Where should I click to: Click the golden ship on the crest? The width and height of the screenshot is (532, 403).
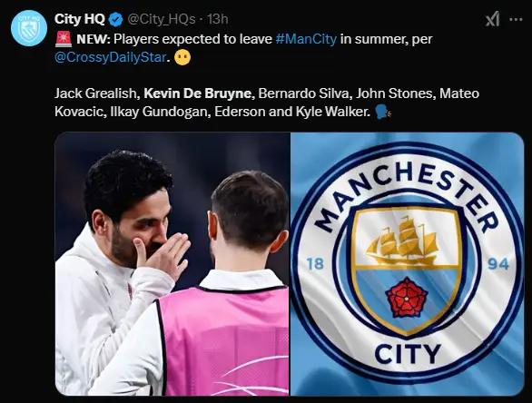click(x=402, y=241)
